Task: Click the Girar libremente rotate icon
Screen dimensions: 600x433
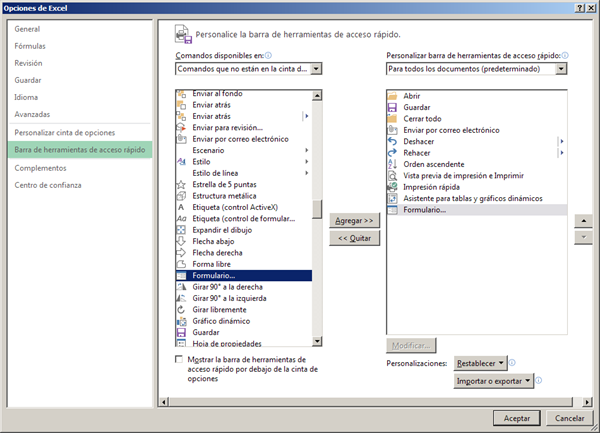Action: [x=181, y=310]
